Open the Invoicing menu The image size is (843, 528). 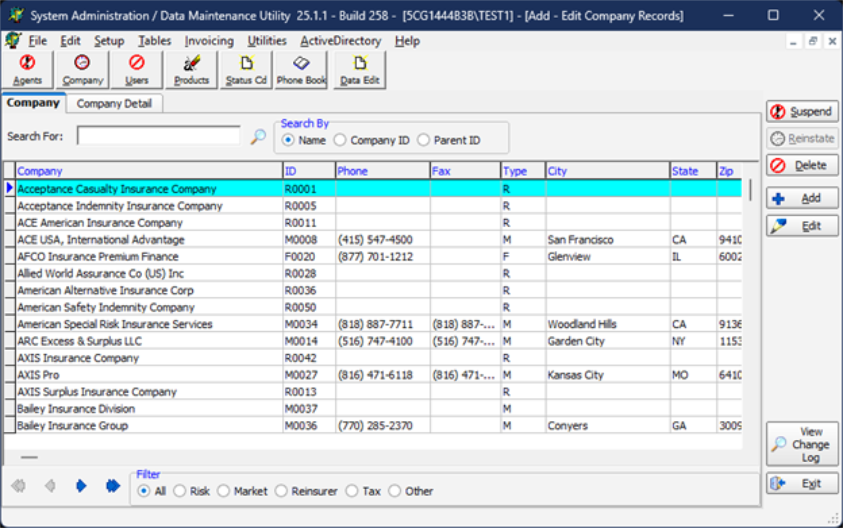pyautogui.click(x=209, y=41)
